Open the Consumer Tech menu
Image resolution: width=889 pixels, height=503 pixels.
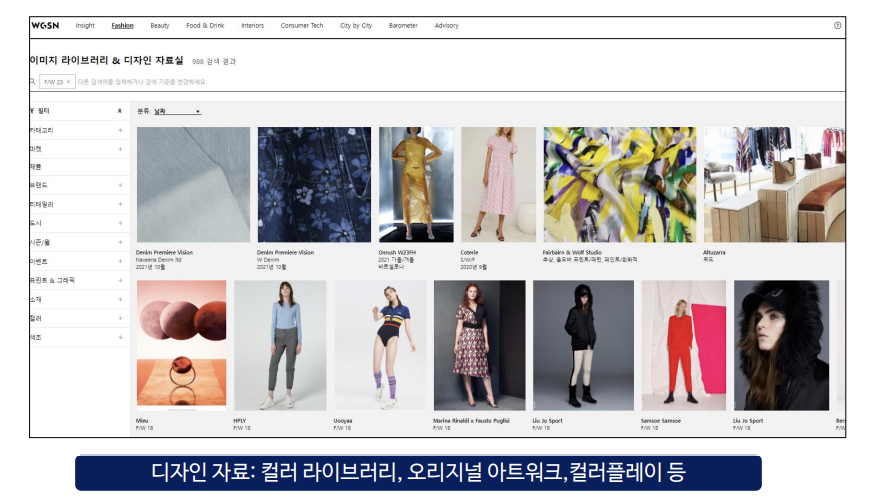(x=302, y=26)
